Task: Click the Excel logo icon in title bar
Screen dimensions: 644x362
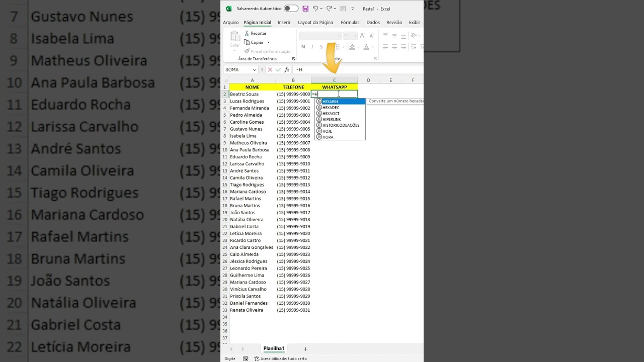Action: 228,9
